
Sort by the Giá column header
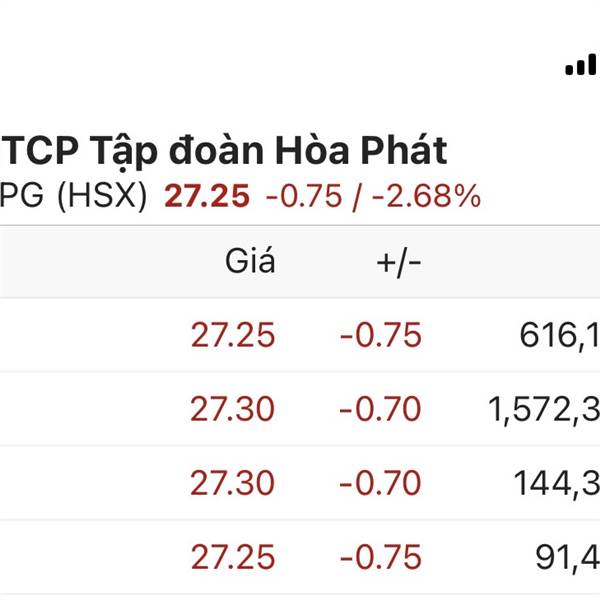[x=249, y=262]
